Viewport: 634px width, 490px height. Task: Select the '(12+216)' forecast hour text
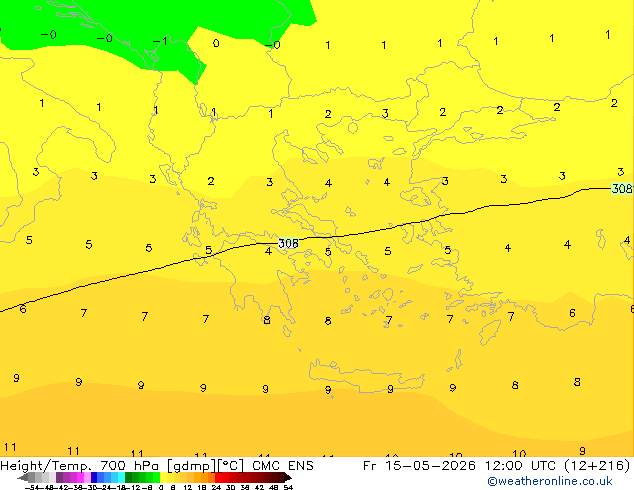pos(597,466)
